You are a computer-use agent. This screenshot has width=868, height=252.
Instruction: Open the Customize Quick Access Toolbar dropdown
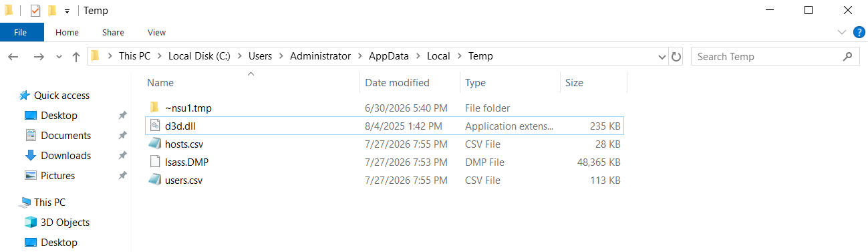coord(67,11)
